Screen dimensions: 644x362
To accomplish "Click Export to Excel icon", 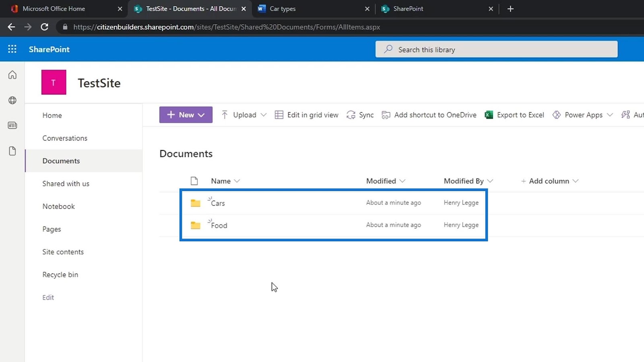I will [489, 115].
